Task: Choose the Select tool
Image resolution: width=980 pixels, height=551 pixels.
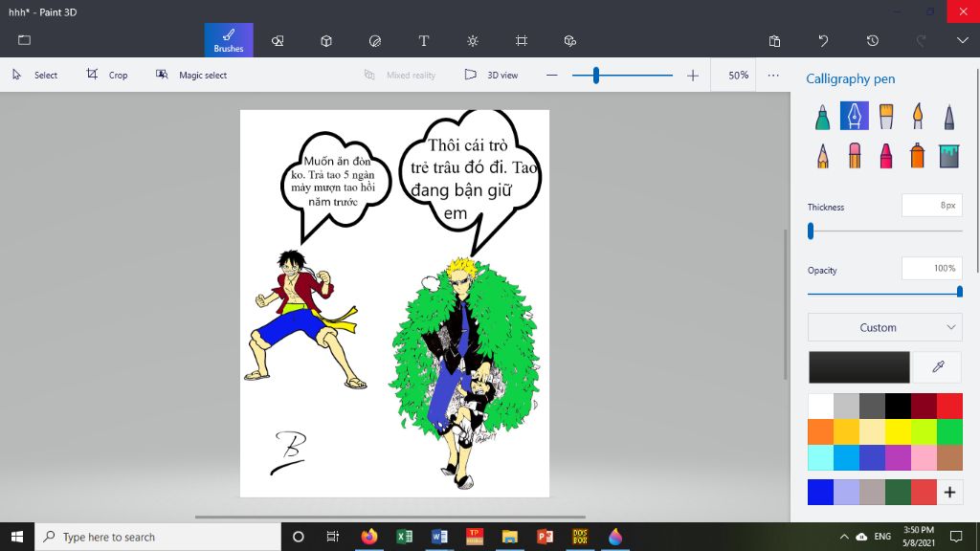Action: point(35,75)
